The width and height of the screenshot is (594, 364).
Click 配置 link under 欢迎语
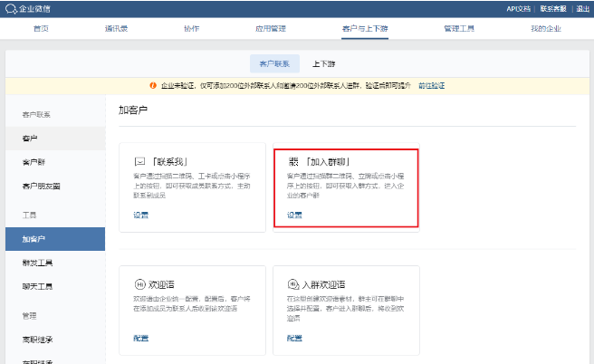[x=141, y=338]
